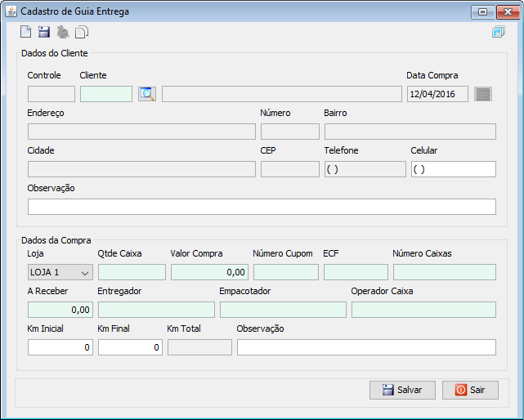Click the Java icon in the title bar
Image resolution: width=524 pixels, height=420 pixels.
(x=11, y=11)
